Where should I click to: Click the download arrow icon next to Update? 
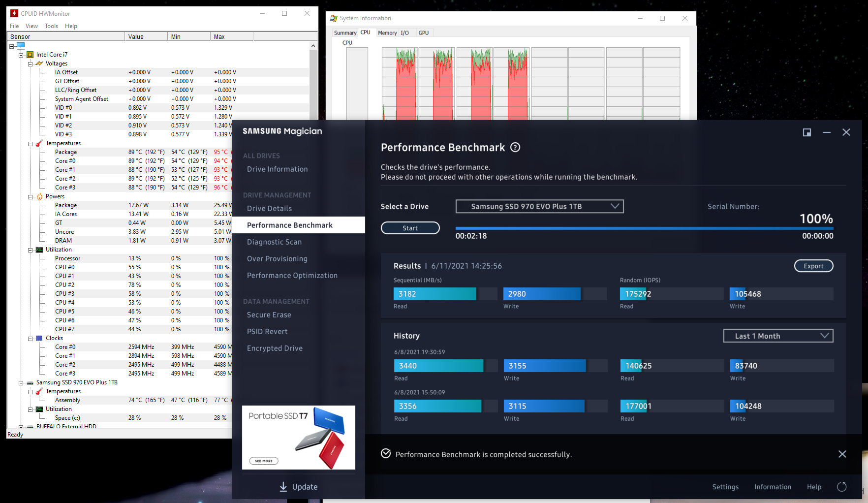pos(283,487)
